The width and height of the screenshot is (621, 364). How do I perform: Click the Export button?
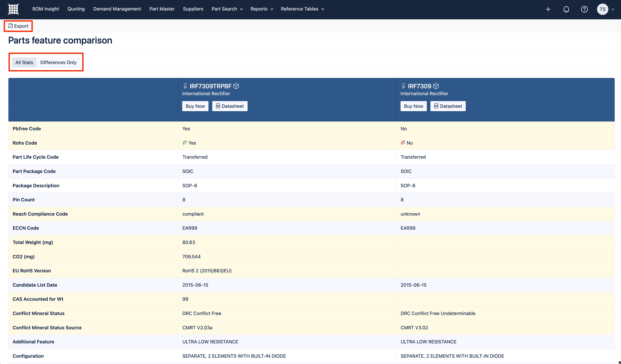coord(18,26)
